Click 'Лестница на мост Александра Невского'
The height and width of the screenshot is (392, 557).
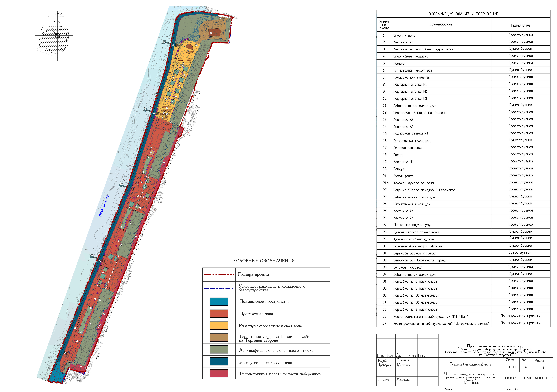tap(426, 49)
